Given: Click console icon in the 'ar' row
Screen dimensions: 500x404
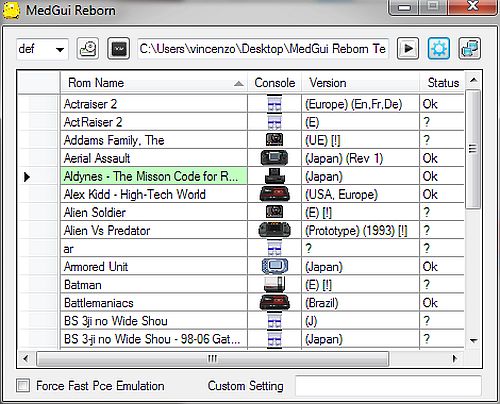Looking at the screenshot, I should (274, 248).
